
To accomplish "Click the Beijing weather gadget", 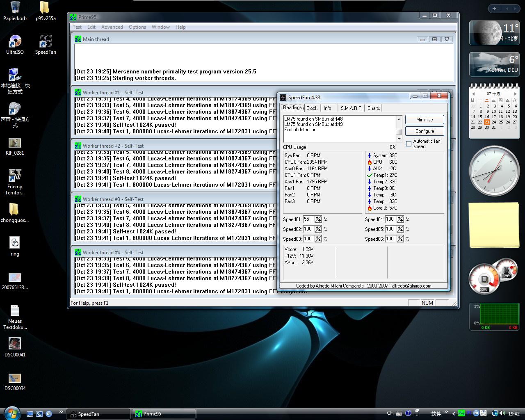I will tap(494, 32).
